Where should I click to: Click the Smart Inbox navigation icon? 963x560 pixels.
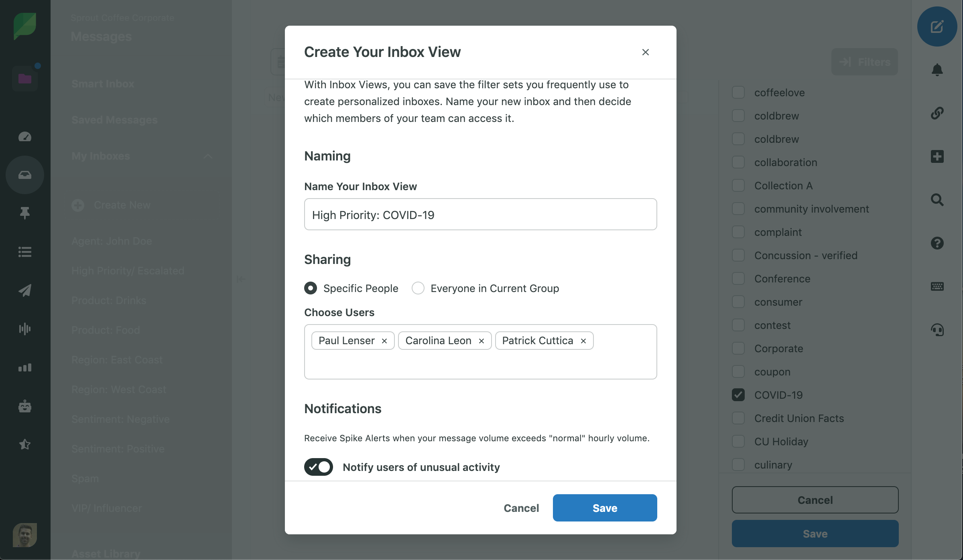pyautogui.click(x=25, y=174)
